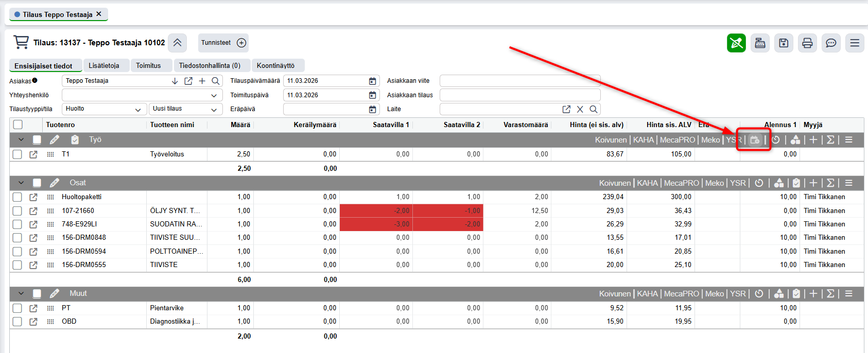Image resolution: width=868 pixels, height=353 pixels.
Task: Click the shapes icon in the Osat group header
Action: point(779,183)
